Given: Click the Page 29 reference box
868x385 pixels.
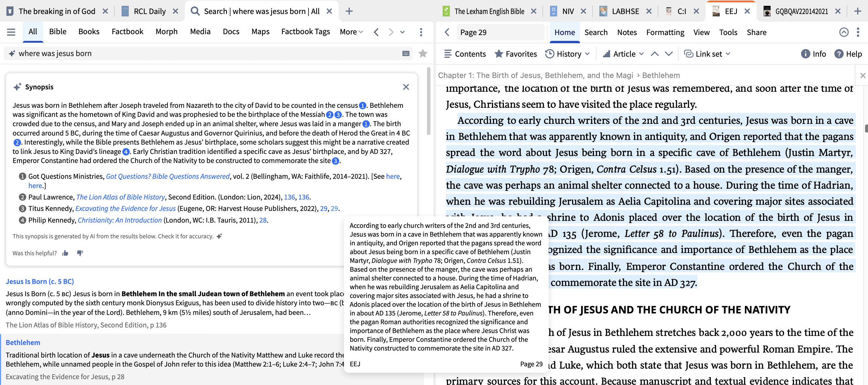Looking at the screenshot, I should (500, 32).
